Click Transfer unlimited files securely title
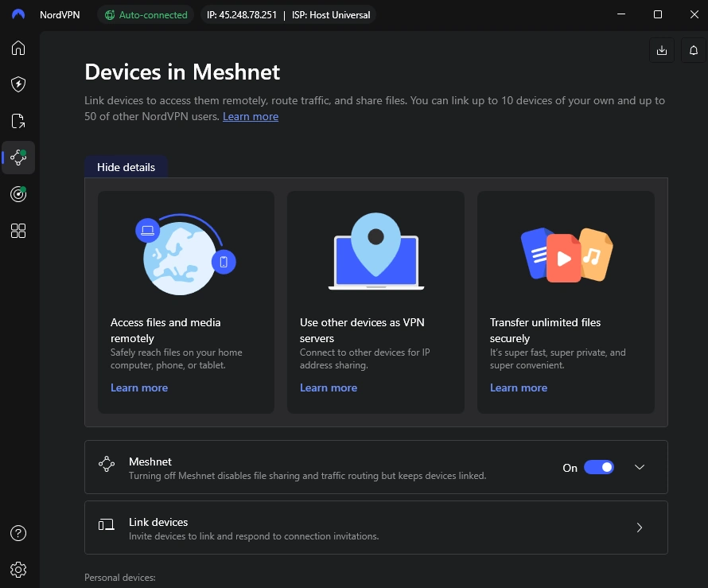Viewport: 708px width, 588px height. pyautogui.click(x=545, y=330)
